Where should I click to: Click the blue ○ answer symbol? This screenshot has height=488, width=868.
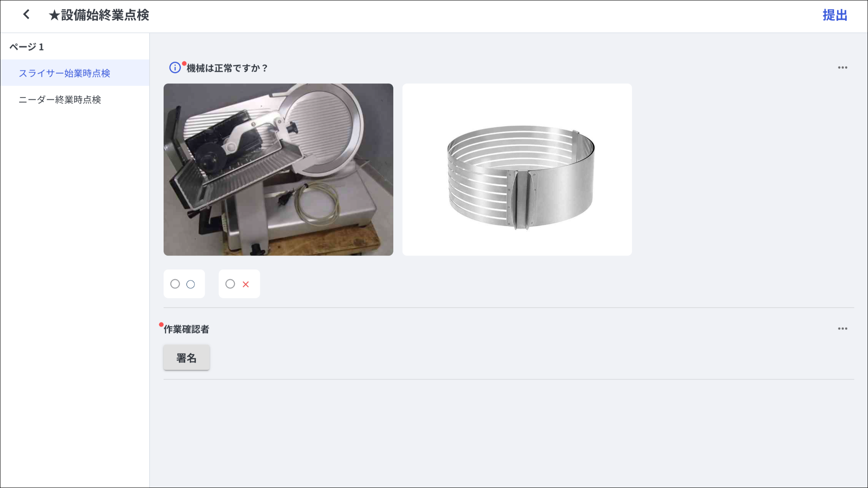click(x=191, y=284)
